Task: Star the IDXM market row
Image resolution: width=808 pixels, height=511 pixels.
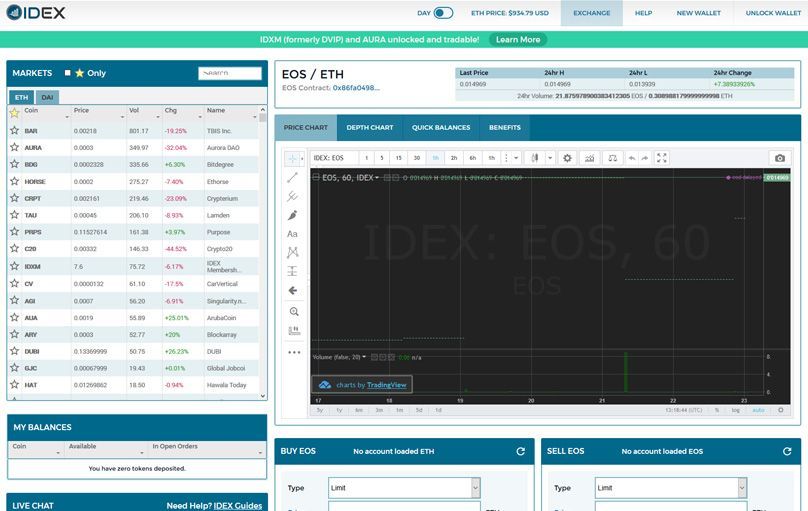Action: pos(14,266)
